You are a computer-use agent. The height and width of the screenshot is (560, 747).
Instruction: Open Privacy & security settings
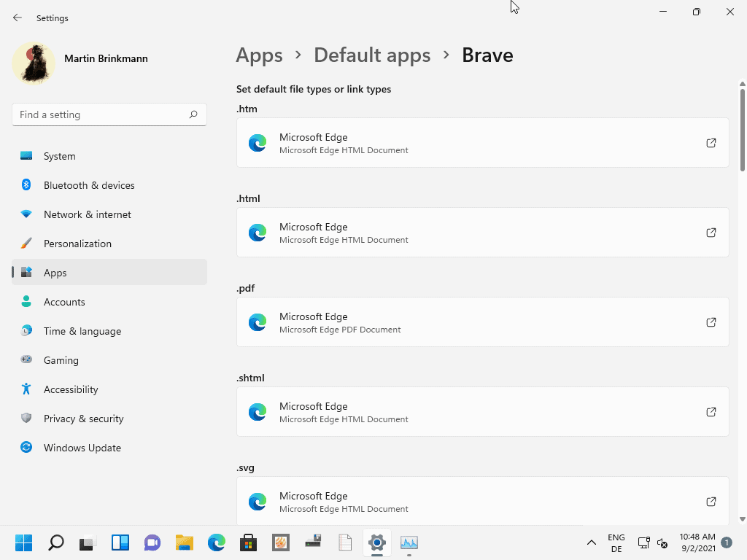pyautogui.click(x=83, y=419)
